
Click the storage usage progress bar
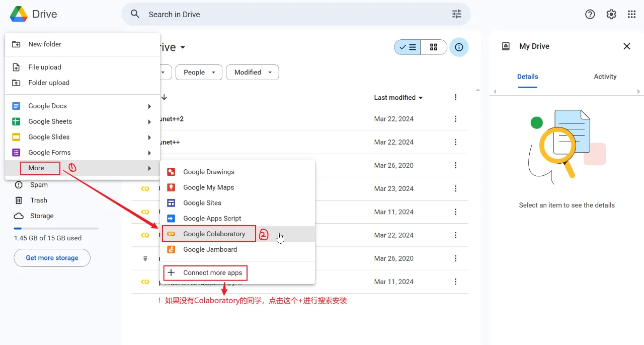[x=56, y=229]
